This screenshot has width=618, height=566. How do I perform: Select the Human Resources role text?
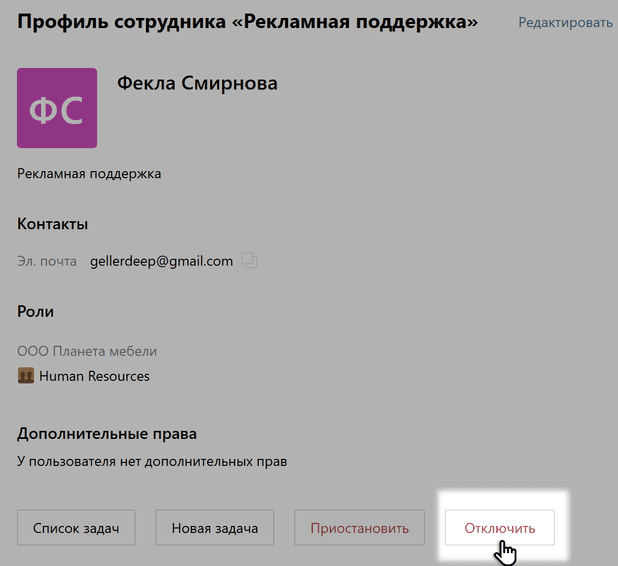pos(94,376)
